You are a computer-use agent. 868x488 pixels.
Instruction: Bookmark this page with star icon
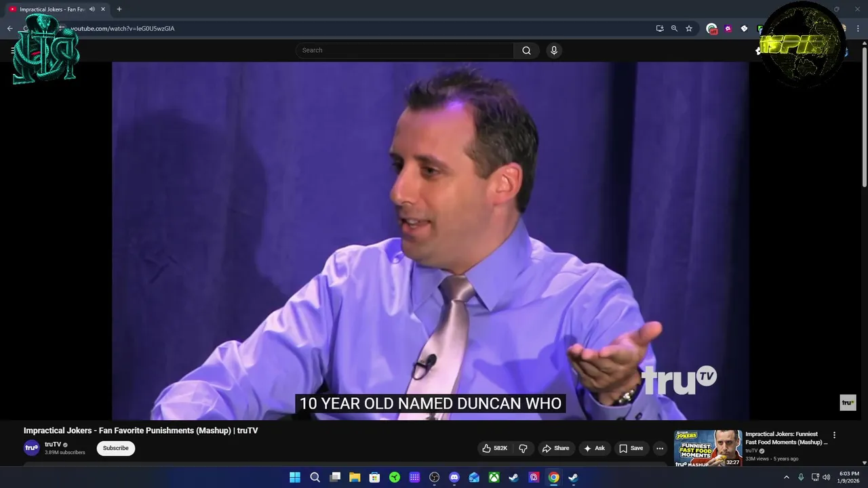689,28
